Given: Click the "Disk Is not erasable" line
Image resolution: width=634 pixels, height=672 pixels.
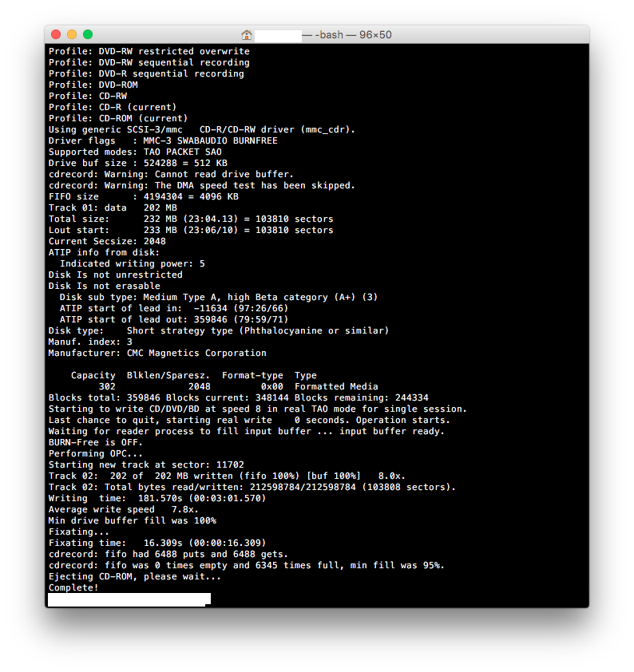Looking at the screenshot, I should pos(104,286).
